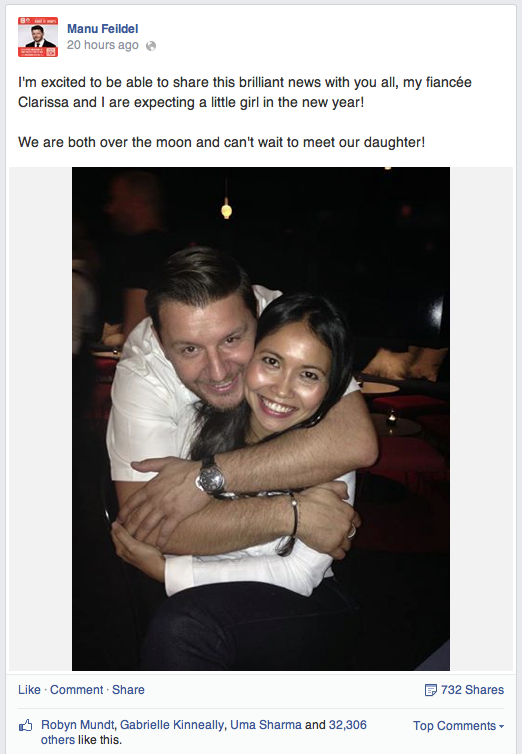The height and width of the screenshot is (754, 522).
Task: Open Robyn Mundt's profile
Action: click(x=77, y=725)
